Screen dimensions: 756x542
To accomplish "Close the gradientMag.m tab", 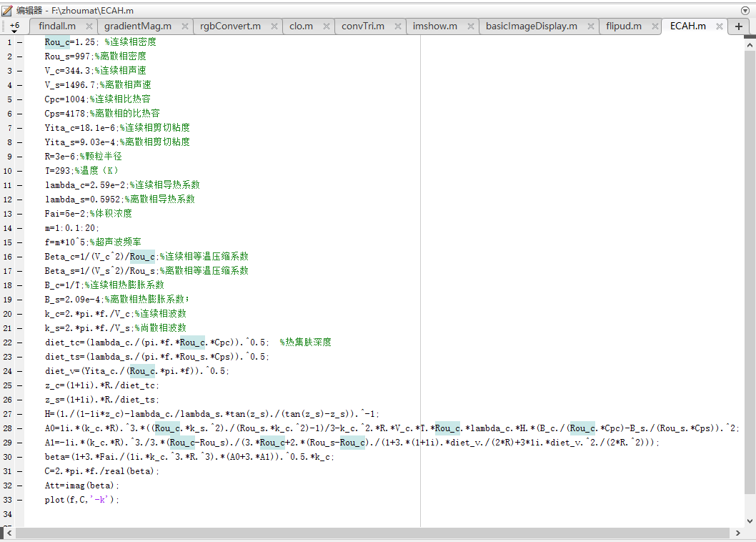I will point(185,26).
